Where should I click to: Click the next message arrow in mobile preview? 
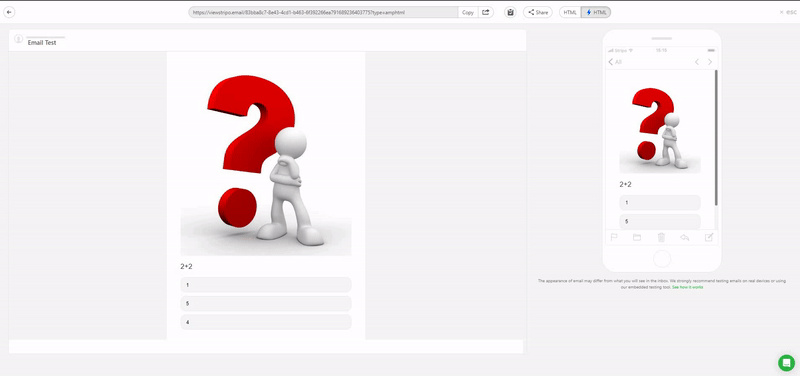(710, 62)
